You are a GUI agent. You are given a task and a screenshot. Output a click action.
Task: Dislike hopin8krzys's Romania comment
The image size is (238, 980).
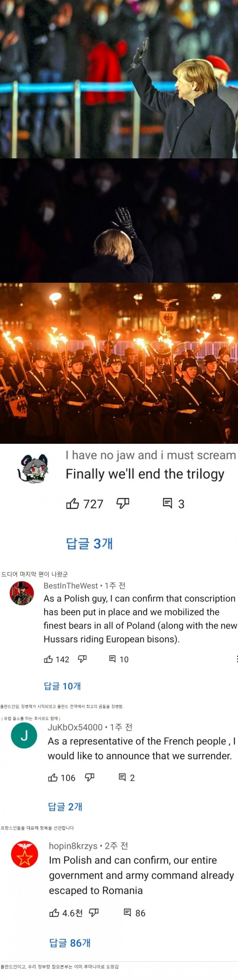tap(94, 913)
